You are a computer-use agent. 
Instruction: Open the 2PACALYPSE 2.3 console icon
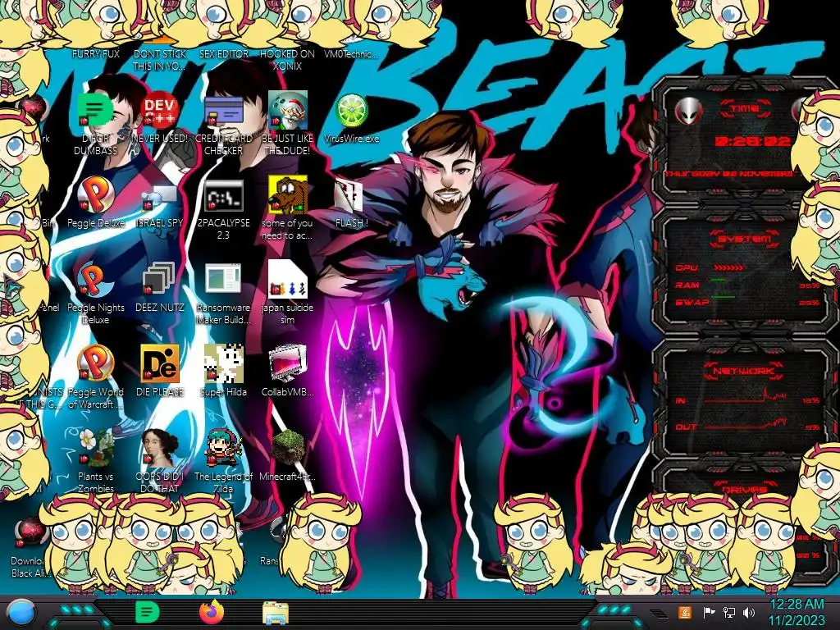[223, 195]
